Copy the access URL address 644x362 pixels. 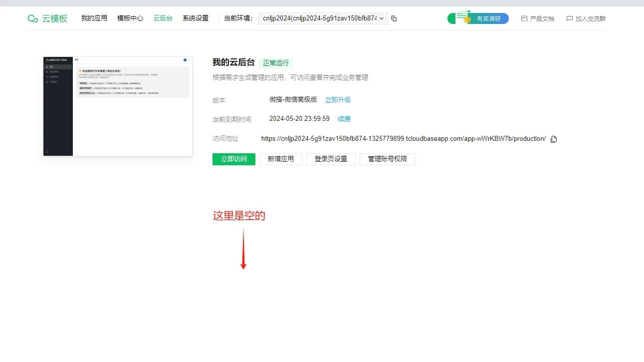coord(554,139)
